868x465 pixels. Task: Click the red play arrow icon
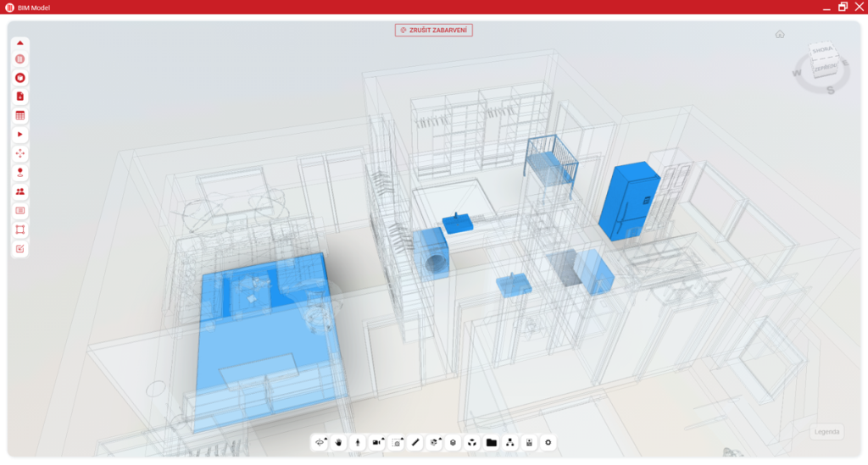pos(20,135)
